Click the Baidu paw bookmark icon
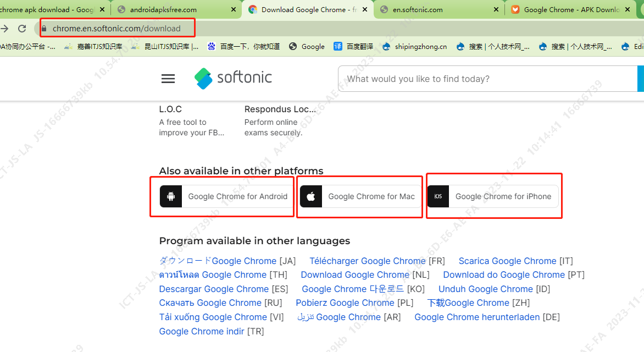 click(x=212, y=46)
